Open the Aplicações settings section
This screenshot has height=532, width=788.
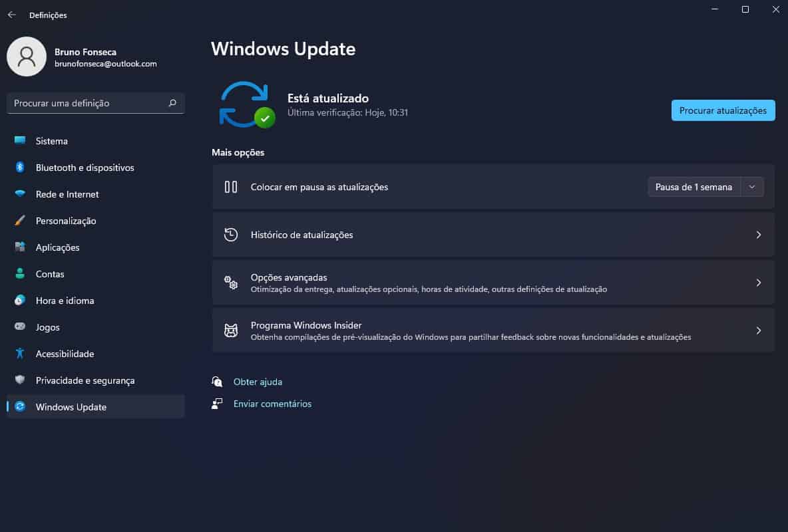[x=95, y=247]
